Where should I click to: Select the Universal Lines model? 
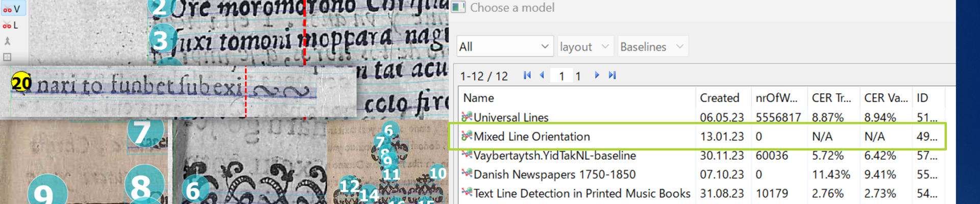click(511, 117)
